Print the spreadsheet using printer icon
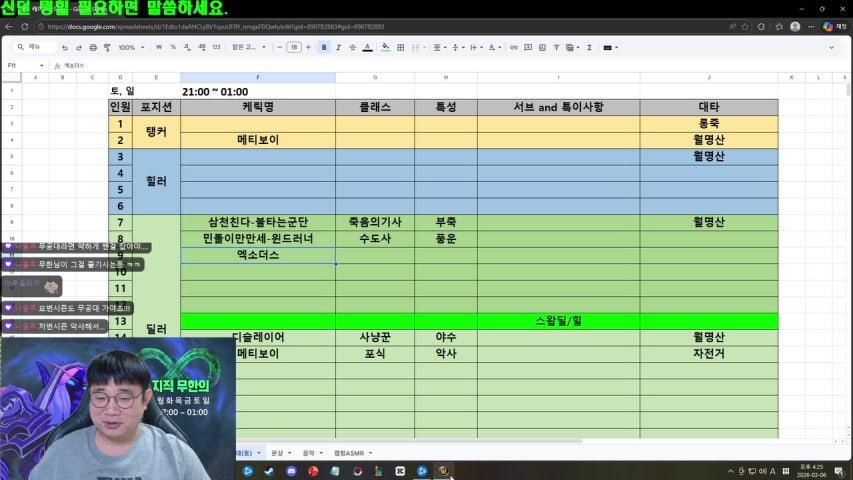The width and height of the screenshot is (853, 480). point(93,48)
